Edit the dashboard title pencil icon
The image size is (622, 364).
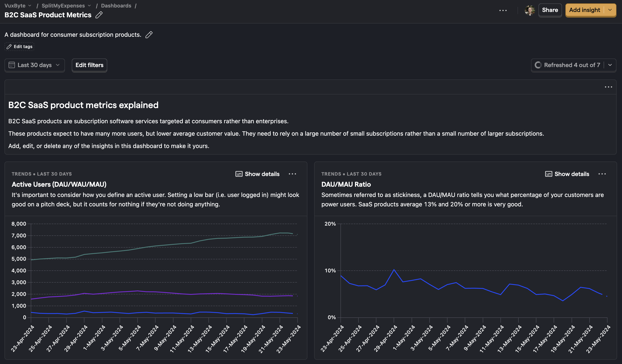click(x=99, y=15)
